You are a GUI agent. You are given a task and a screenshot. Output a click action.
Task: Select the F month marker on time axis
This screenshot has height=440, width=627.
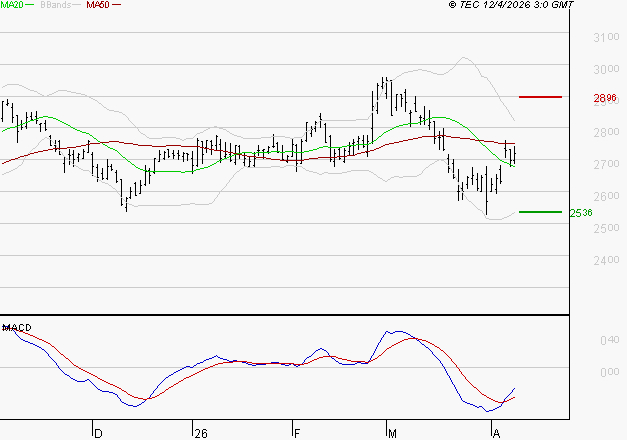(x=297, y=433)
